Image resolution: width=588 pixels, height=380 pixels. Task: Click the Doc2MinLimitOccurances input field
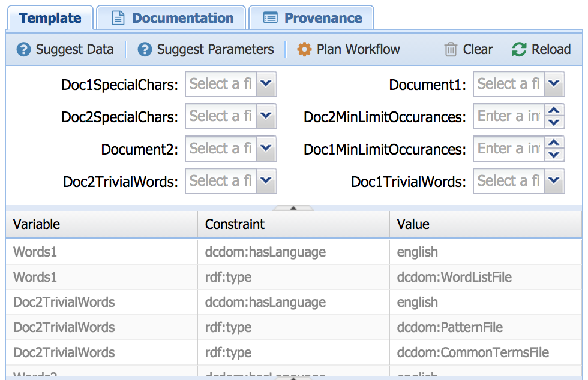point(509,117)
